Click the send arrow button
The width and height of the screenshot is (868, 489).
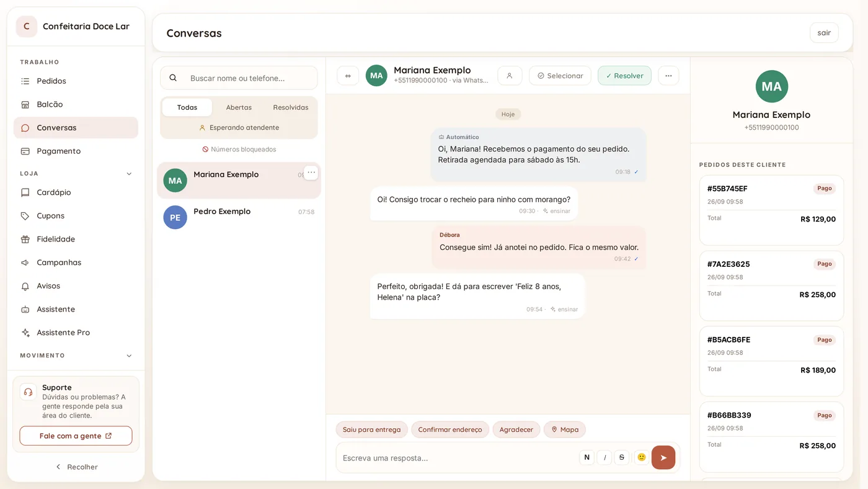(x=663, y=457)
